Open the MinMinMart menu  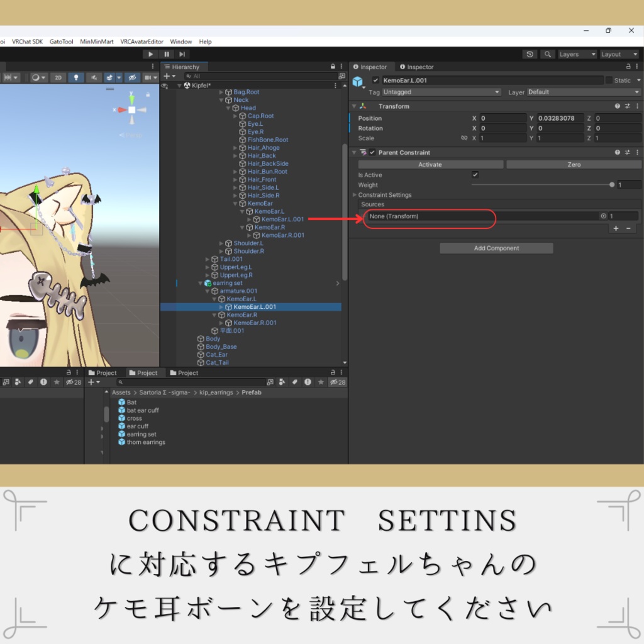96,42
